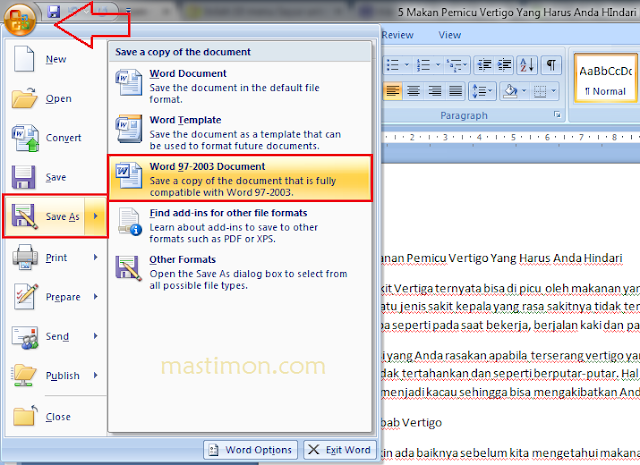The image size is (640, 465).
Task: Expand the Publish submenu arrow
Action: [96, 375]
